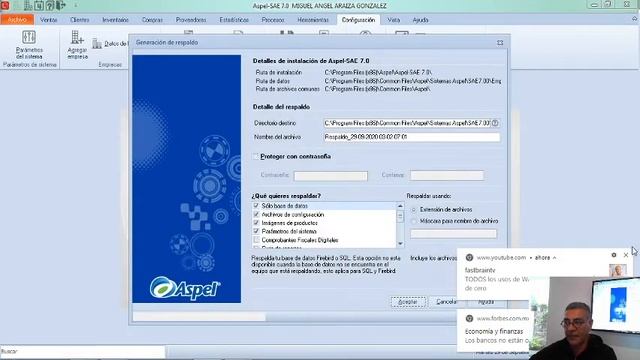Click the webcam video overlay
This screenshot has width=640, height=360.
(x=584, y=318)
